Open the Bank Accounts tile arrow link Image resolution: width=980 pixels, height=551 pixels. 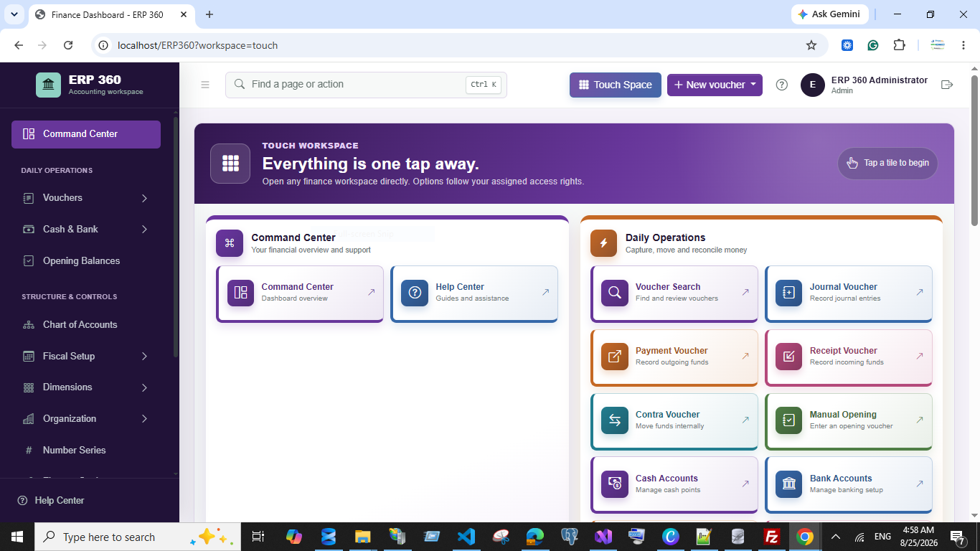(x=920, y=484)
